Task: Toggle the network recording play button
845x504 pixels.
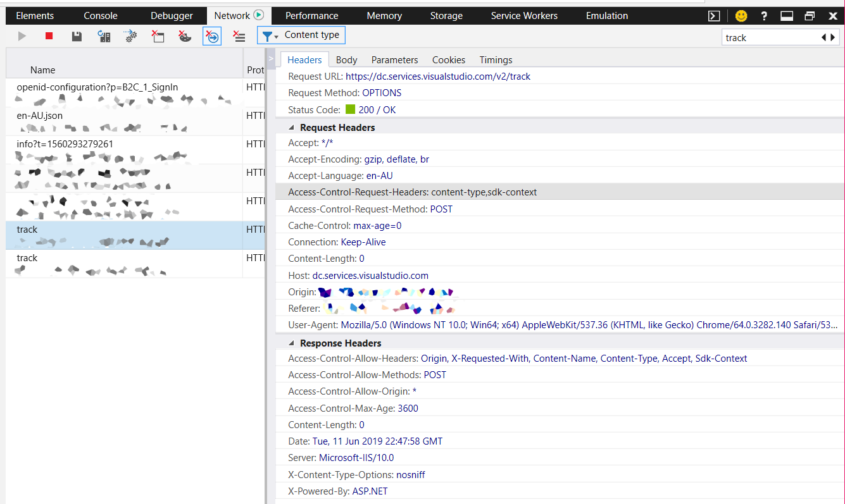Action: point(22,36)
